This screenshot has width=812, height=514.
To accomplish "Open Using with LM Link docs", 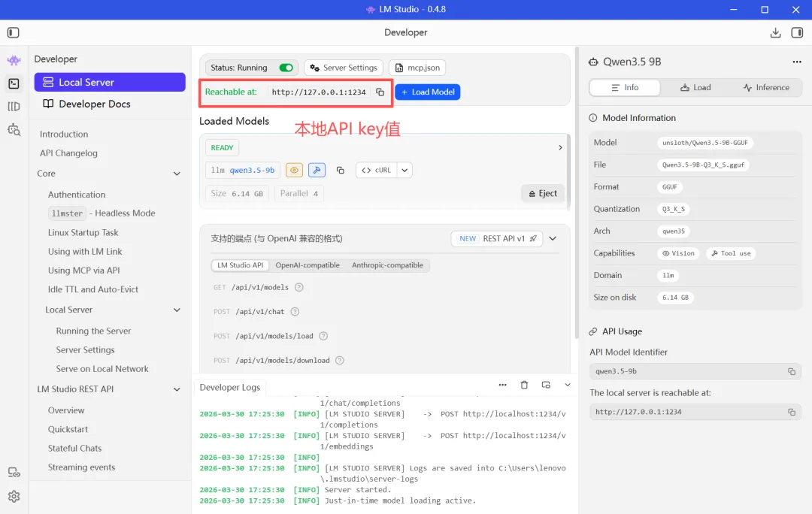I will coord(85,252).
